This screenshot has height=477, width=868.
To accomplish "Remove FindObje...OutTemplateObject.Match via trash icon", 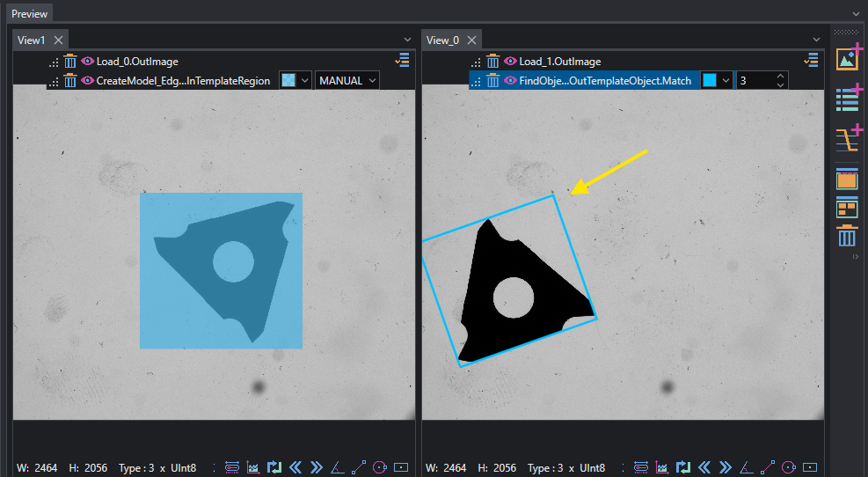I will (492, 81).
